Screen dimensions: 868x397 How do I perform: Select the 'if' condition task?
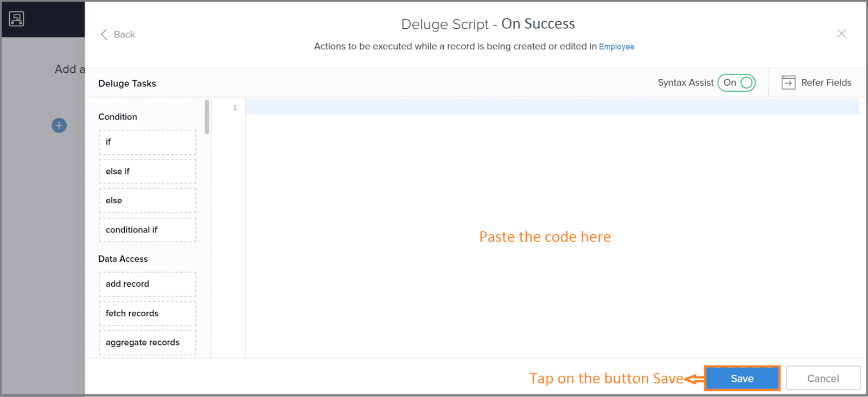point(147,142)
